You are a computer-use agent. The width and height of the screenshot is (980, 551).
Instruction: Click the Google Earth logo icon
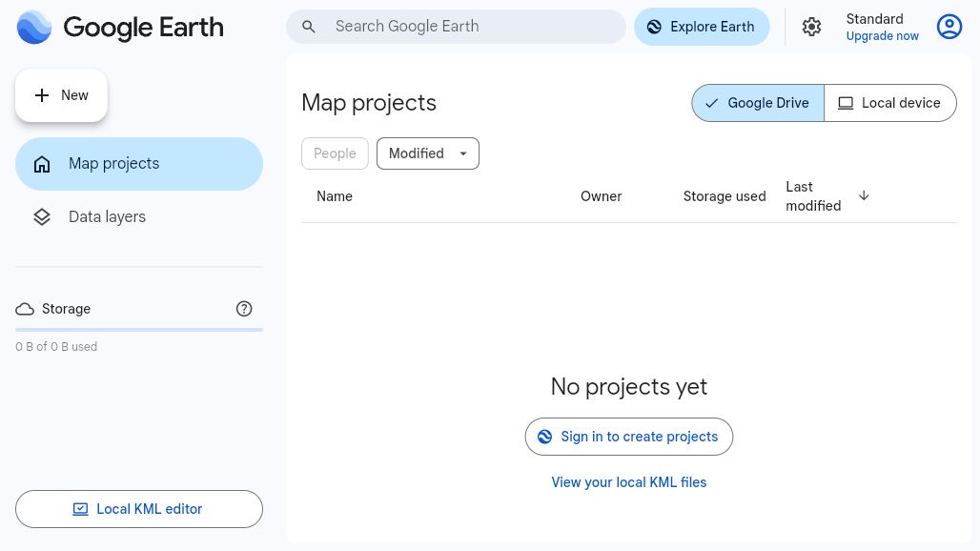[x=34, y=27]
